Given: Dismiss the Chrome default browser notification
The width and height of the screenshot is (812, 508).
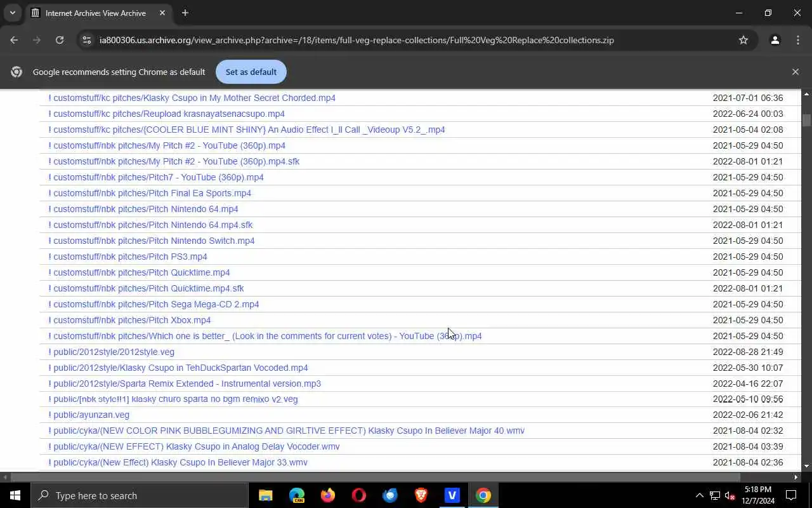Looking at the screenshot, I should coord(796,72).
